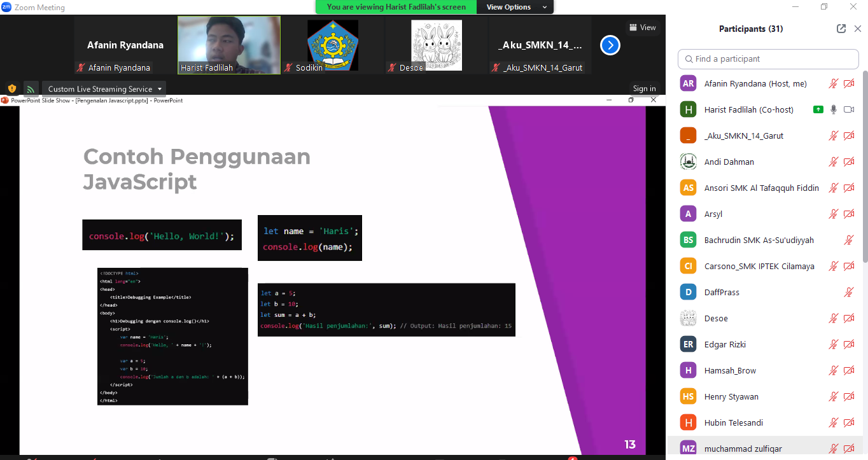This screenshot has height=460, width=868.
Task: Click the AR avatar of Afanin Ryandana
Action: tap(688, 83)
